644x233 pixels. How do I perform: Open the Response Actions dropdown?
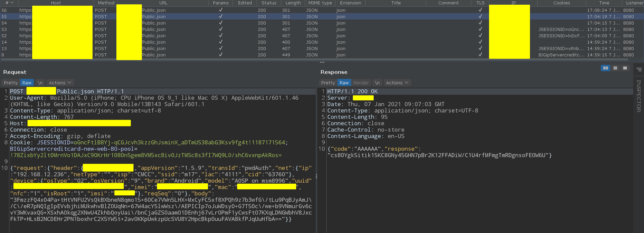397,83
